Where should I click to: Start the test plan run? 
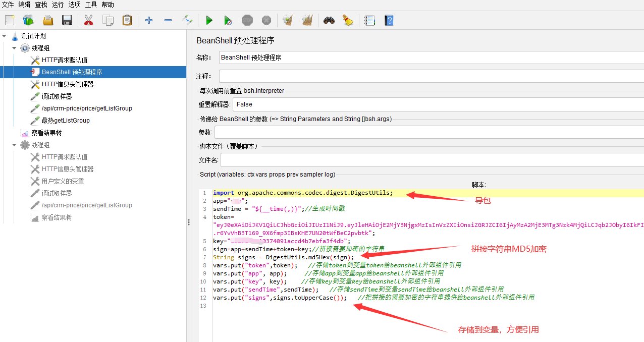(x=209, y=20)
